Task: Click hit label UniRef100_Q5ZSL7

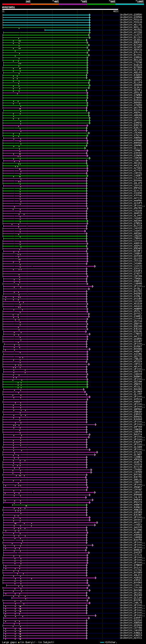Action: click(131, 311)
